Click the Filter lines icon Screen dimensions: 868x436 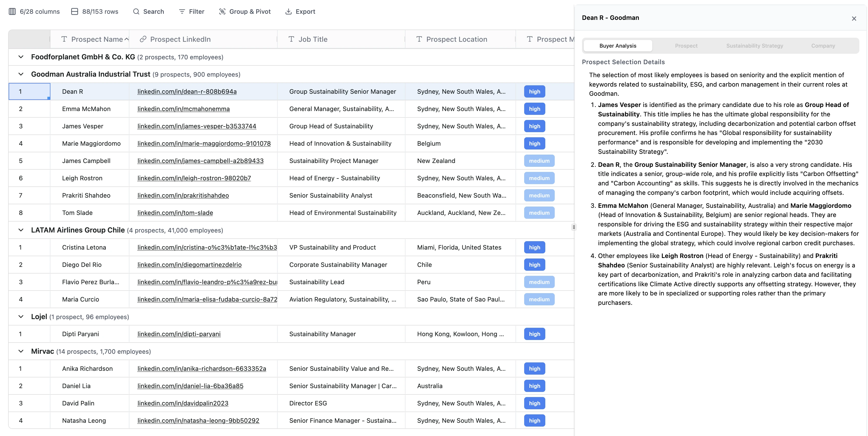click(182, 11)
